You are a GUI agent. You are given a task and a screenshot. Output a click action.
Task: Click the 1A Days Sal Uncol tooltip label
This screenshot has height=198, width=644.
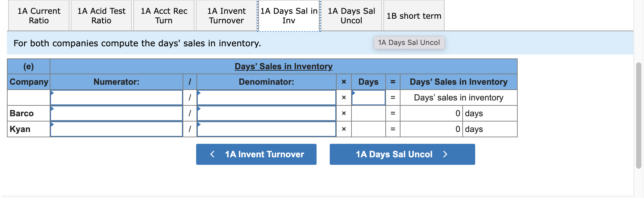[x=409, y=42]
